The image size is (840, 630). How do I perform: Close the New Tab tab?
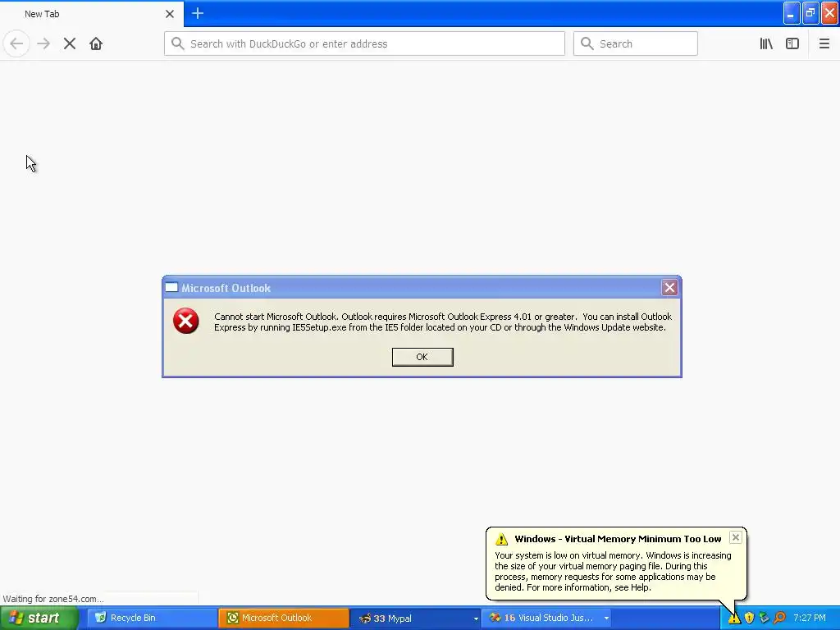(169, 14)
